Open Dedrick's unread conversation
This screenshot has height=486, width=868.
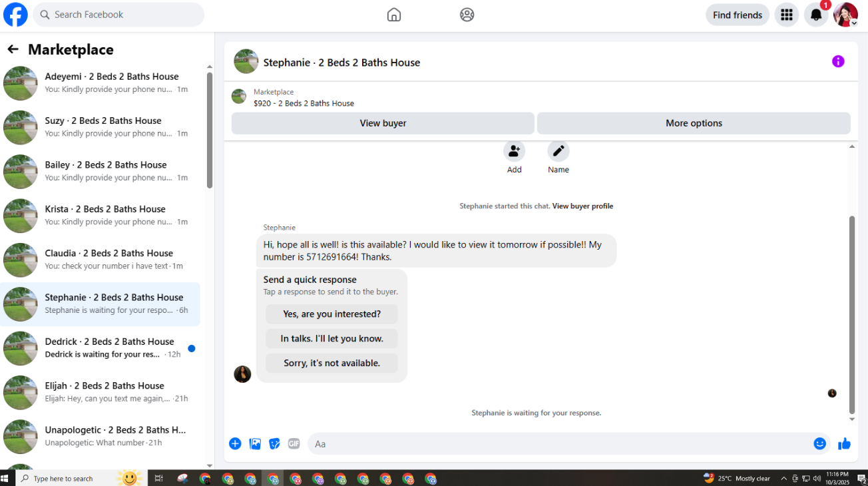tap(100, 348)
